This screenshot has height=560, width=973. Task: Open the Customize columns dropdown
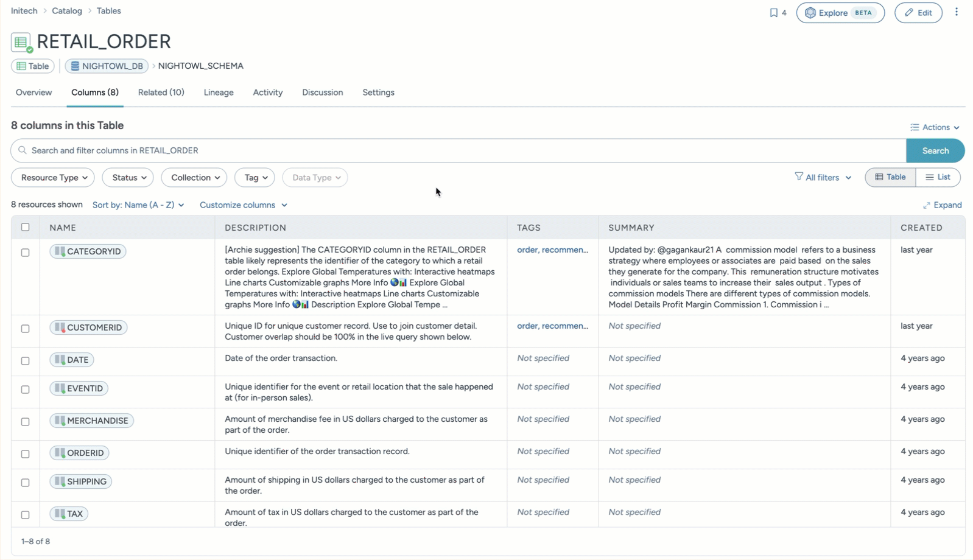[x=244, y=205]
